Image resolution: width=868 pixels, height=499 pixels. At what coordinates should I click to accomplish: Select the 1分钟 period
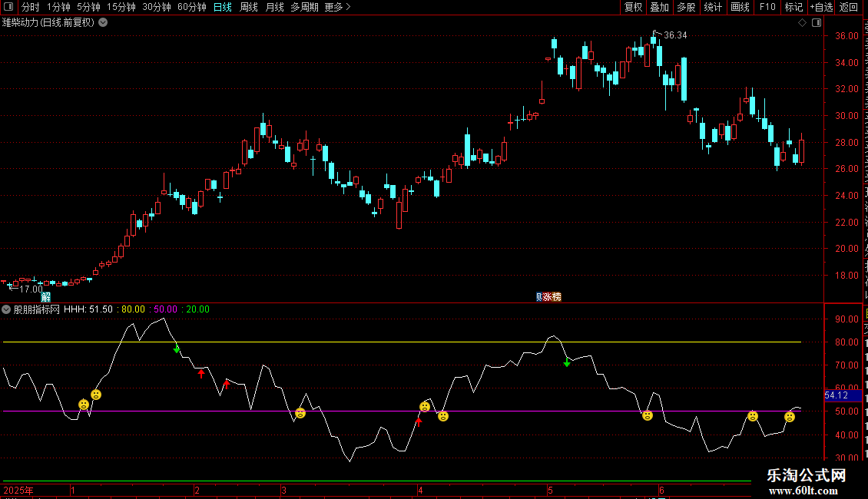point(58,7)
